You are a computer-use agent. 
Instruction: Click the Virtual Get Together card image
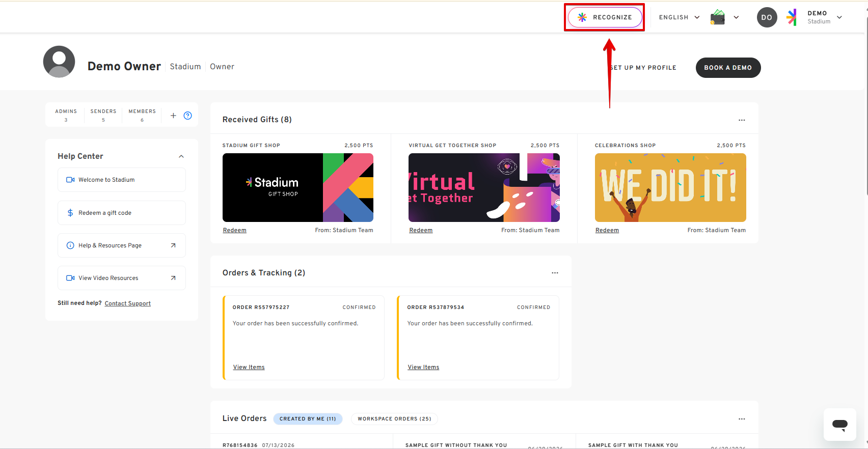(484, 187)
